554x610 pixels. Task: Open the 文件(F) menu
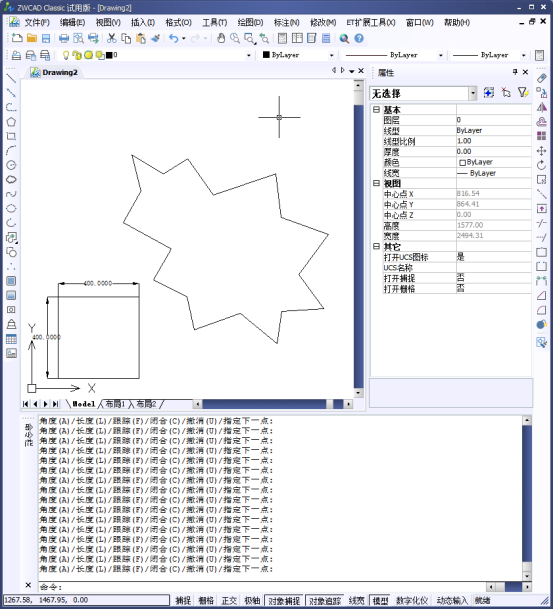point(37,23)
